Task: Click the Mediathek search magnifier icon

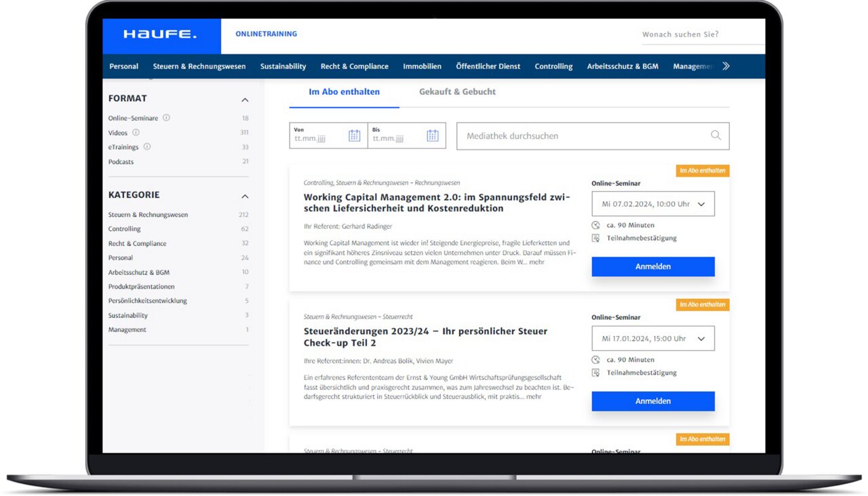Action: tap(715, 136)
